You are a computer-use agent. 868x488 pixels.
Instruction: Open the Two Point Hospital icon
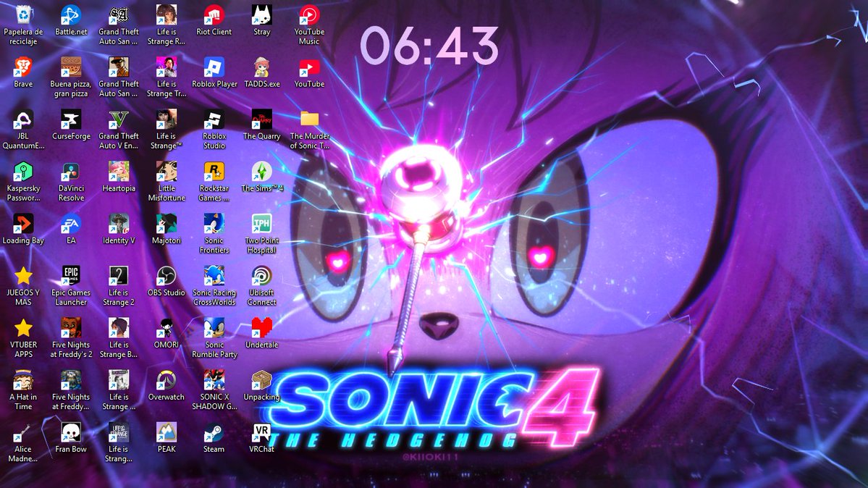261,224
